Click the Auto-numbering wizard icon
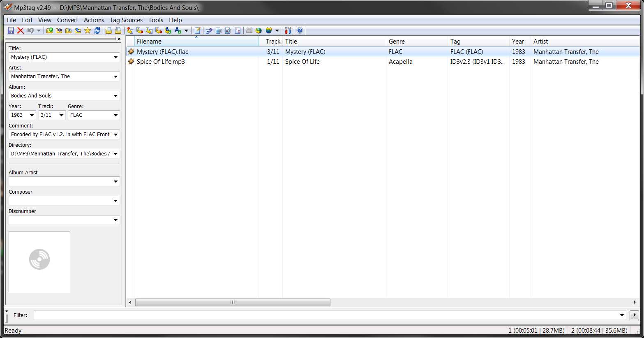The image size is (644, 338). click(238, 30)
